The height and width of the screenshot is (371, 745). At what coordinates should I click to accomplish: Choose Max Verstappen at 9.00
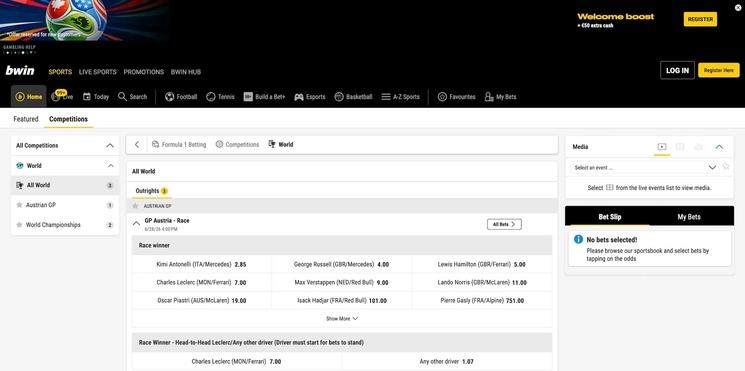(x=342, y=282)
